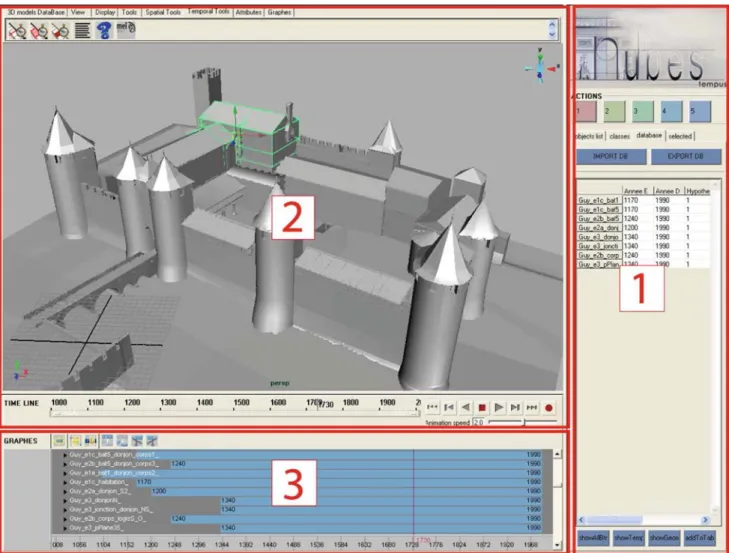This screenshot has width=729, height=553.
Task: Expand Guy_e3_donjonN_ graph row
Action: 65,500
